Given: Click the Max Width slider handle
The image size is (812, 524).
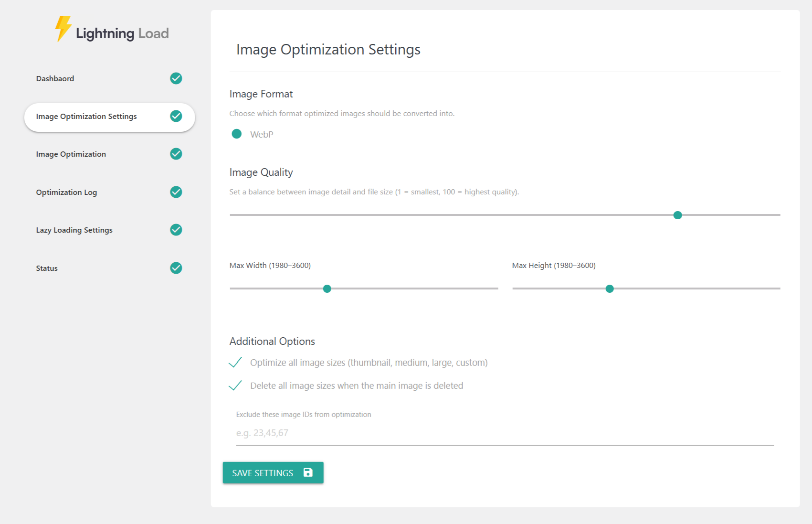Looking at the screenshot, I should [x=327, y=289].
